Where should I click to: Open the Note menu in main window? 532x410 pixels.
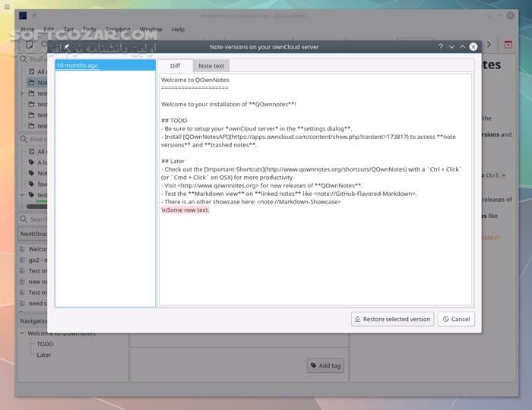[x=27, y=30]
